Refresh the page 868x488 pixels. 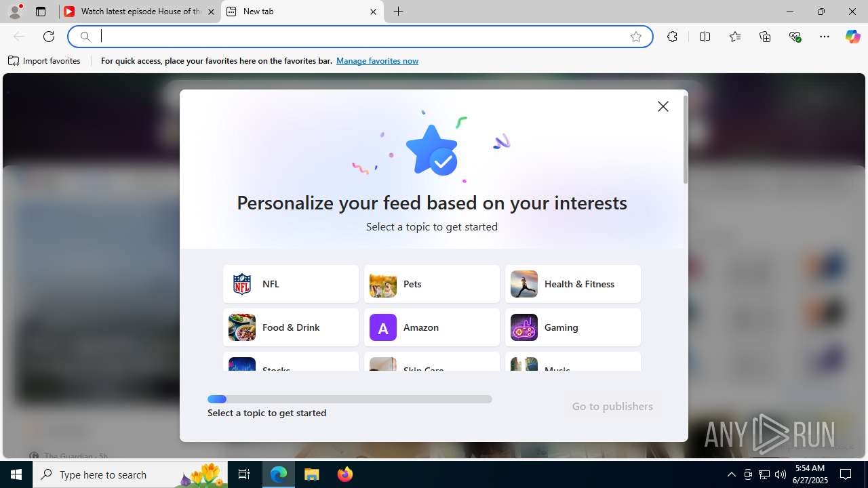coord(49,37)
